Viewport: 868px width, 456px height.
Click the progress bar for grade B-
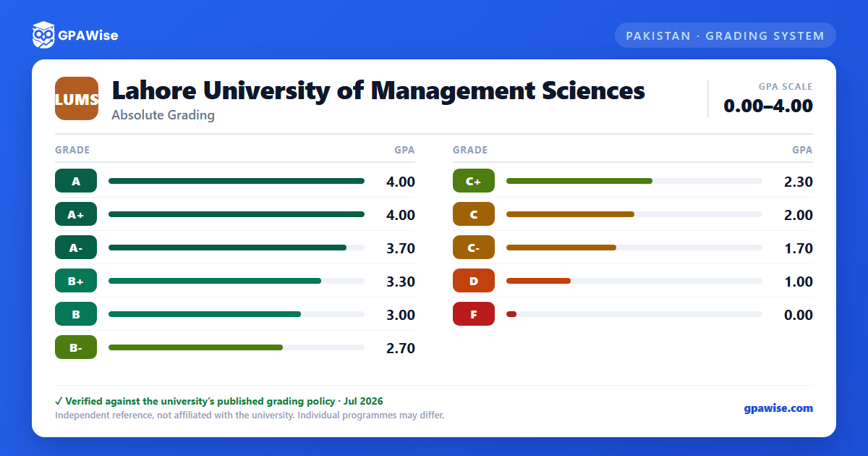click(x=237, y=347)
